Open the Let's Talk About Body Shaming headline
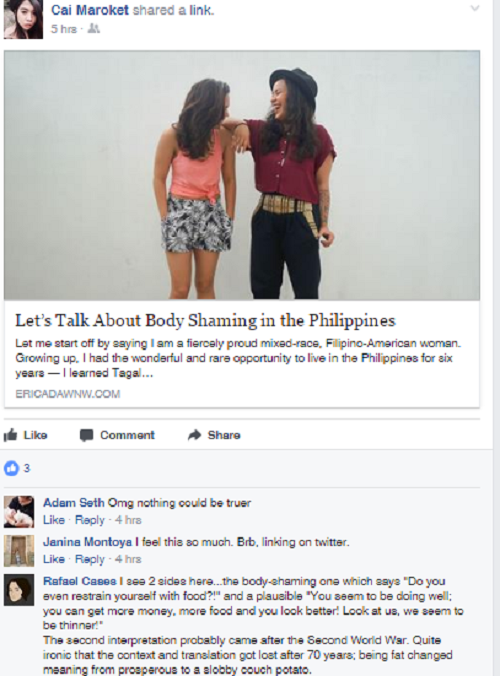This screenshot has height=676, width=500. 206,320
